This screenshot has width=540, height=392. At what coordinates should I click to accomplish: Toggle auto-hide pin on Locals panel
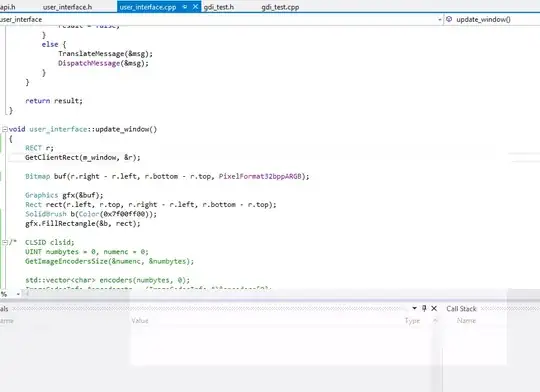[424, 308]
